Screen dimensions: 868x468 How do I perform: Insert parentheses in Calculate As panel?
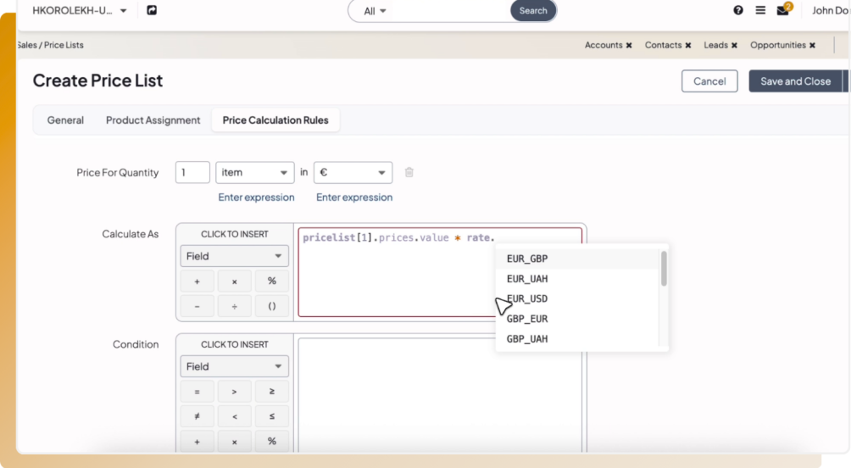point(272,306)
